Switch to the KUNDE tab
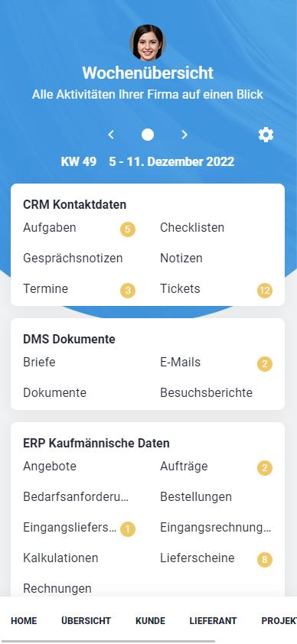This screenshot has width=297, height=644. point(150,620)
